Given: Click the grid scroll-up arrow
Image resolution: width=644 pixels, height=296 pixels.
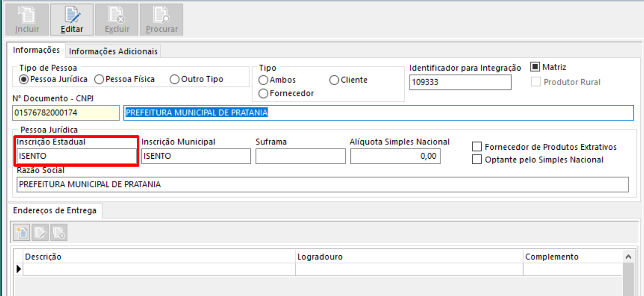Looking at the screenshot, I should [628, 257].
